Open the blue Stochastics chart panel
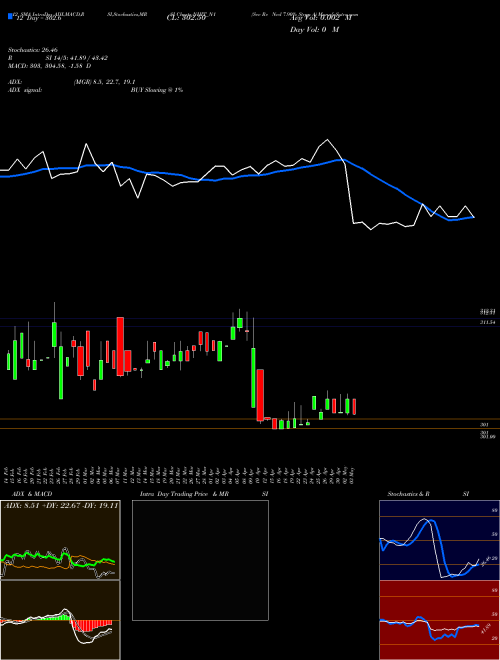Screen dimensions: 500x660 point(439,540)
